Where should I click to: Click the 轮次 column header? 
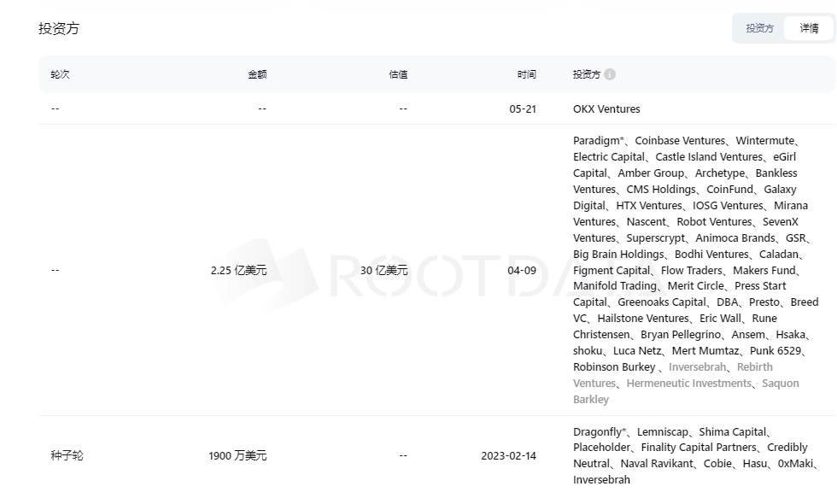coord(60,74)
